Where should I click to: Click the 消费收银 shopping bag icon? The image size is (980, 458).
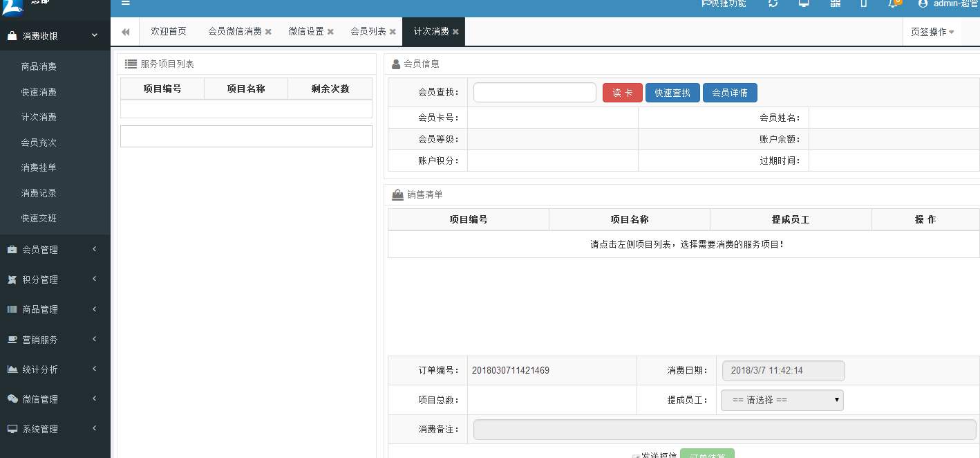pos(12,35)
